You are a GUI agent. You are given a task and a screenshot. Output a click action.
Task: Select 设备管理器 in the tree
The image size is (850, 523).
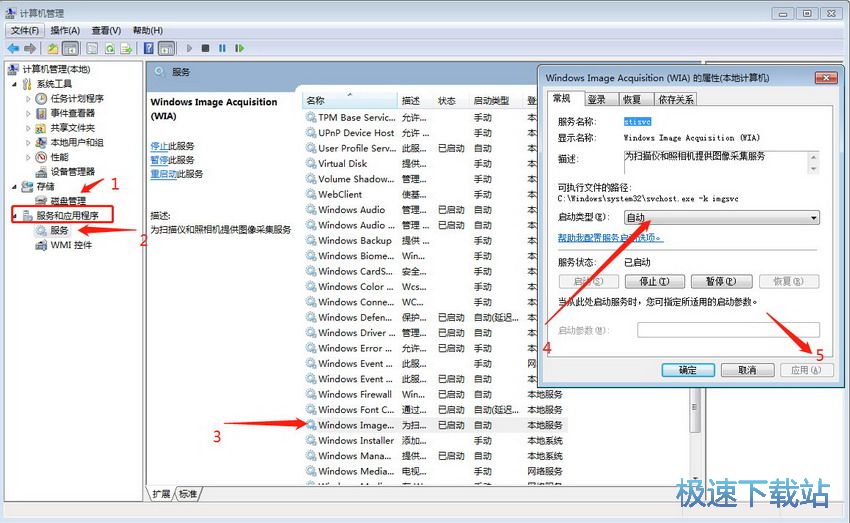pyautogui.click(x=72, y=172)
